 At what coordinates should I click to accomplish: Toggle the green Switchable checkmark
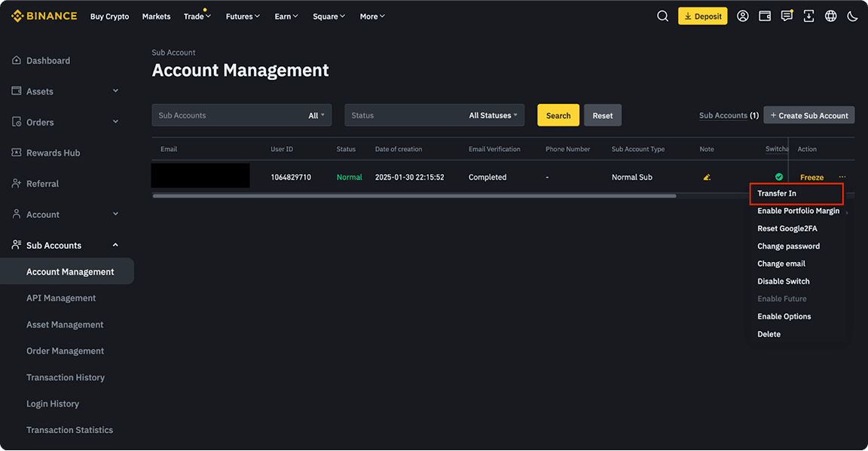tap(778, 177)
